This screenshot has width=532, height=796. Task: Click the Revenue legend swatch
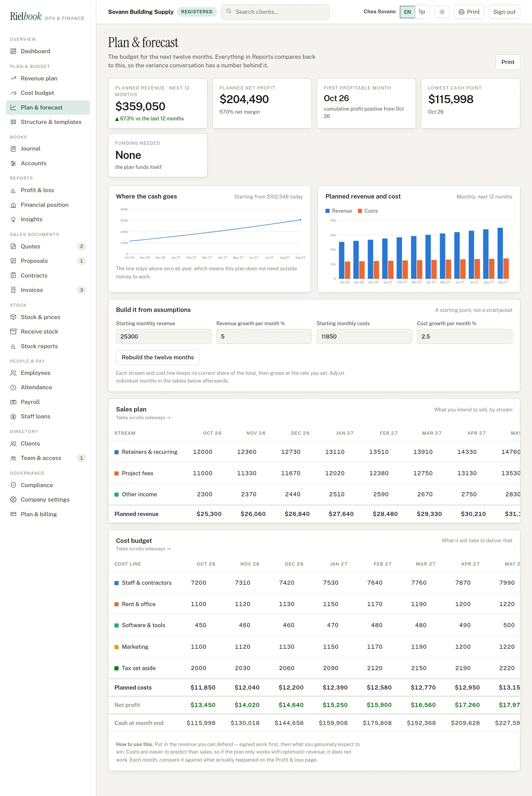point(328,211)
